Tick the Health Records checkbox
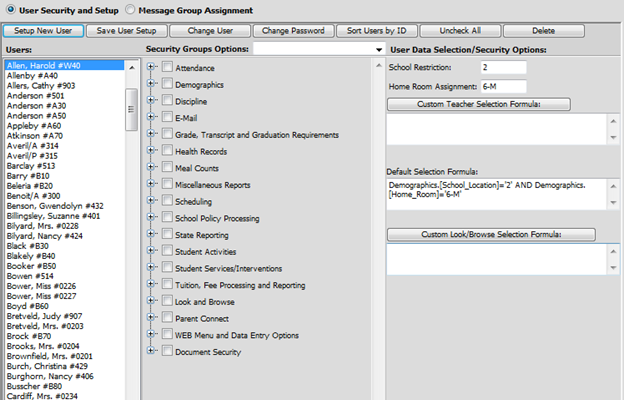Viewport: 625px width, 401px height. 167,151
